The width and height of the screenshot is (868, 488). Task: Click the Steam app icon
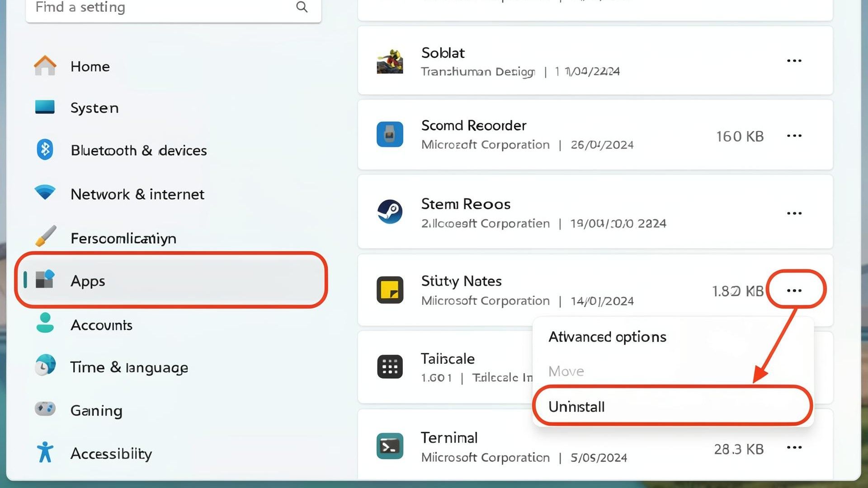[390, 211]
